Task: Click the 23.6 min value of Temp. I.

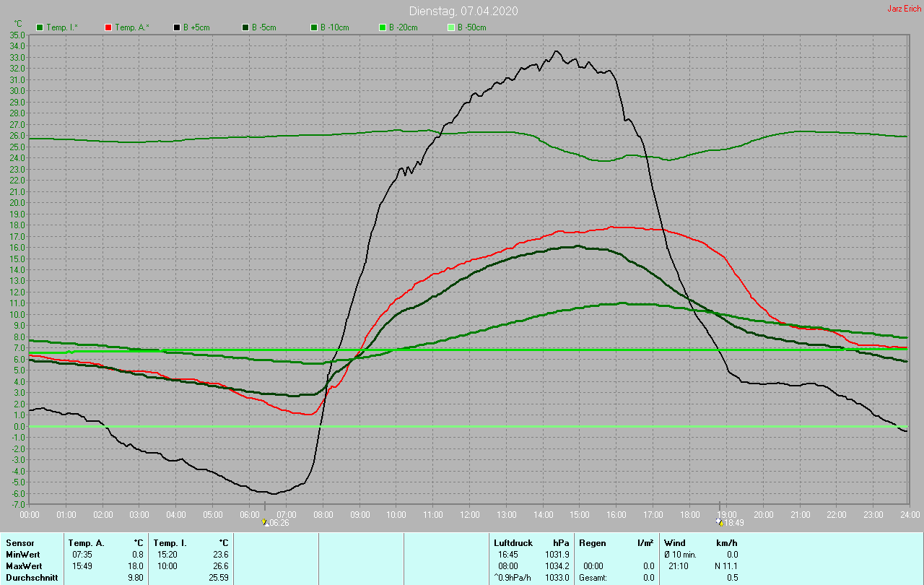Action: (x=222, y=554)
